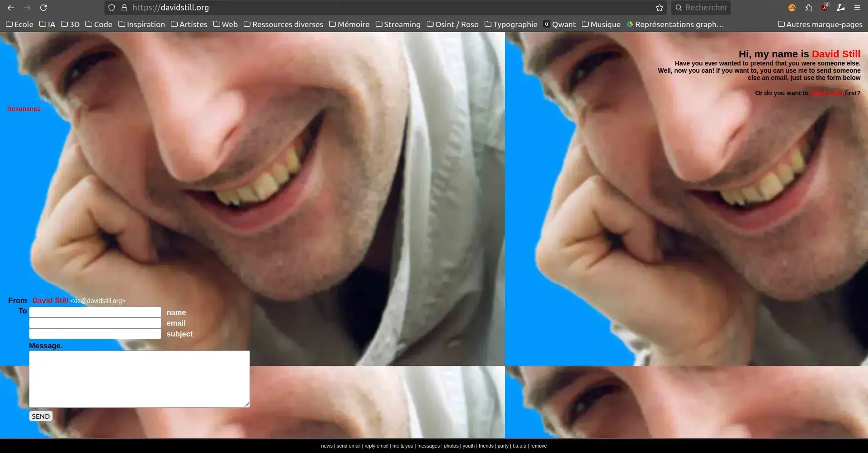The height and width of the screenshot is (453, 868).
Task: Open the photos link in footer
Action: pyautogui.click(x=451, y=446)
